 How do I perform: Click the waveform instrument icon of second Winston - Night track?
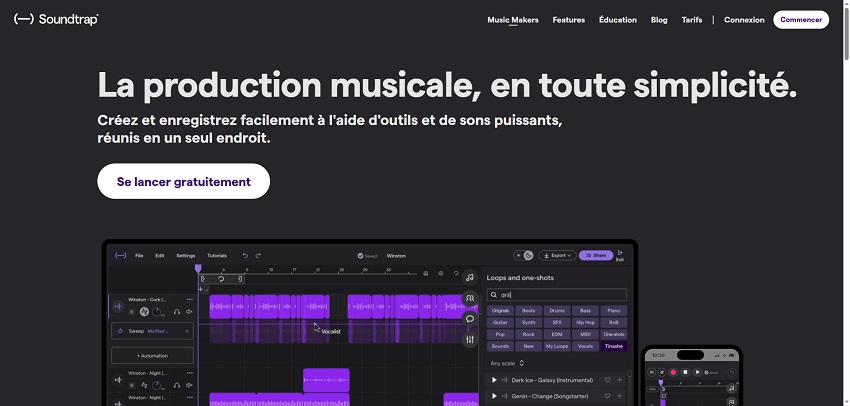pyautogui.click(x=118, y=402)
